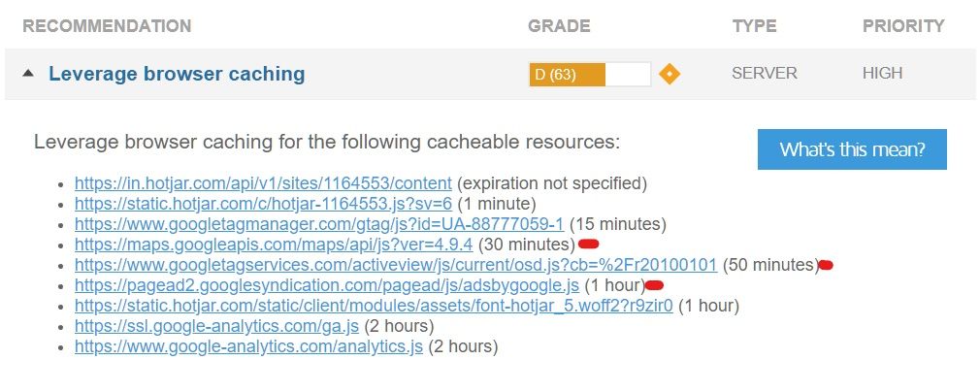Click the PRIORITY column header
980x392 pixels.
coord(903,26)
